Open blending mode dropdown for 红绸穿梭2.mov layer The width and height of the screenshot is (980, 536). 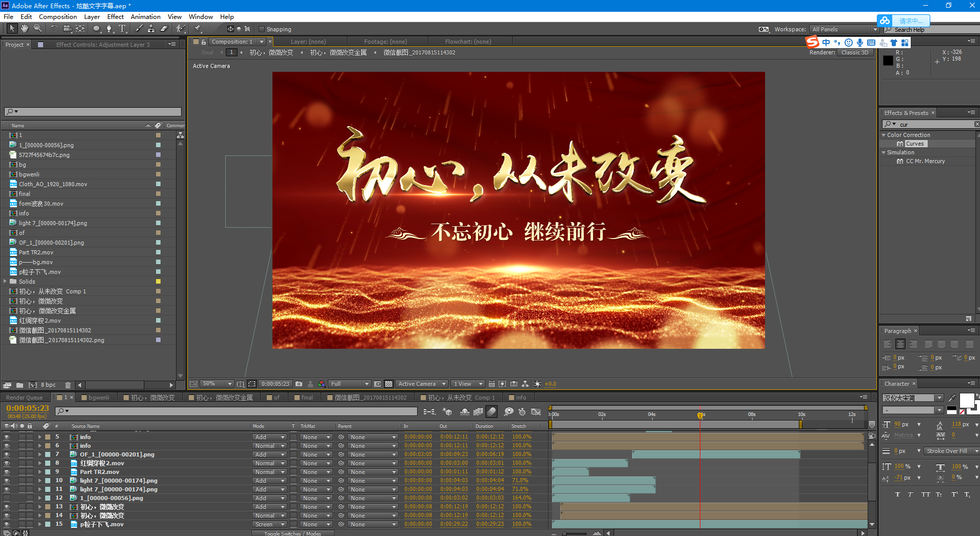point(269,463)
